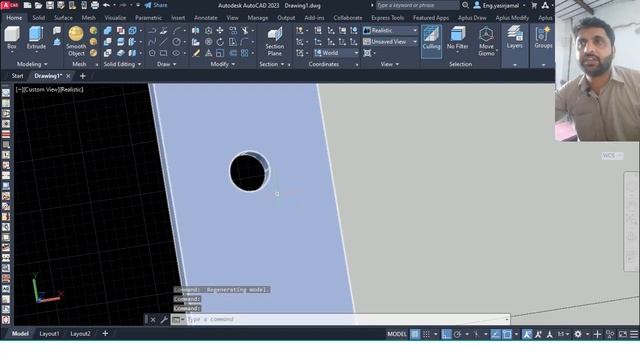Screen dimensions: 640x360
Task: Click the keyword search field in title bar
Action: coord(417,5)
